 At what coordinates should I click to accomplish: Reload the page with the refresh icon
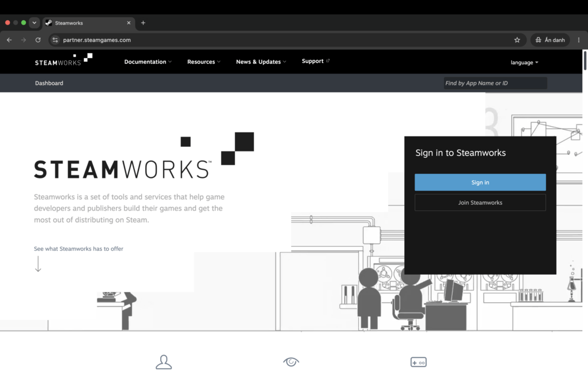pyautogui.click(x=38, y=40)
